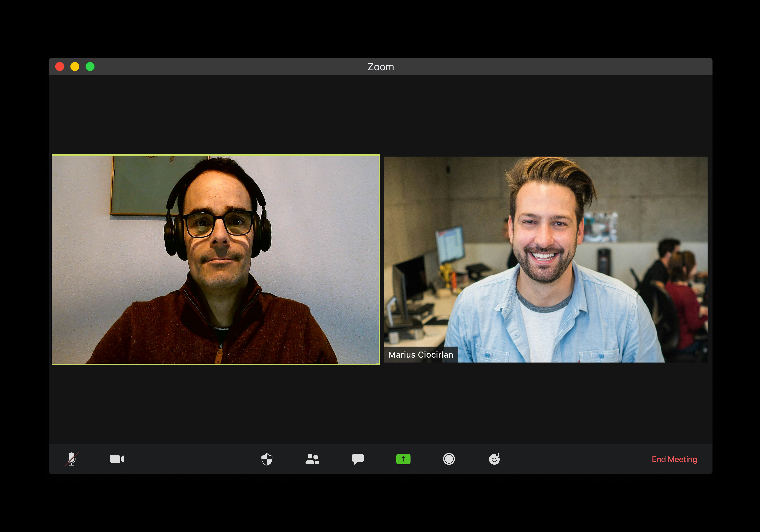Unmute the microphone in the toolbar
The height and width of the screenshot is (532, 760).
tap(71, 459)
